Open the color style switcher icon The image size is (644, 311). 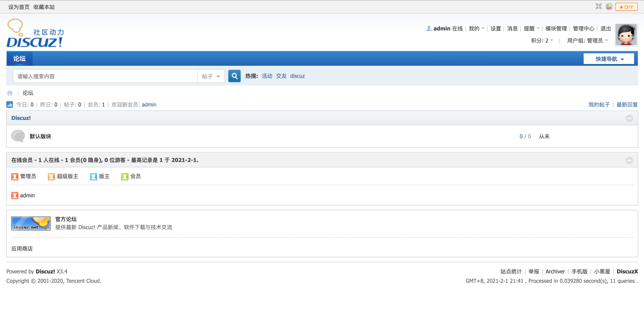click(609, 7)
